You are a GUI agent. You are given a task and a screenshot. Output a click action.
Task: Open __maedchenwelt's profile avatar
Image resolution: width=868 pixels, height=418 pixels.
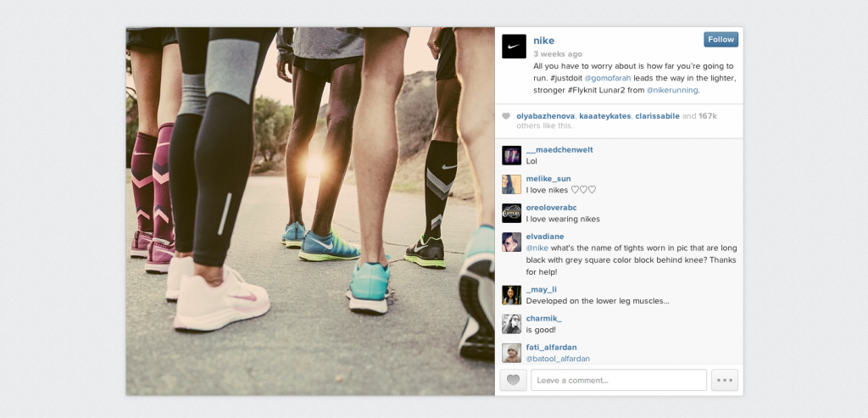click(x=511, y=155)
